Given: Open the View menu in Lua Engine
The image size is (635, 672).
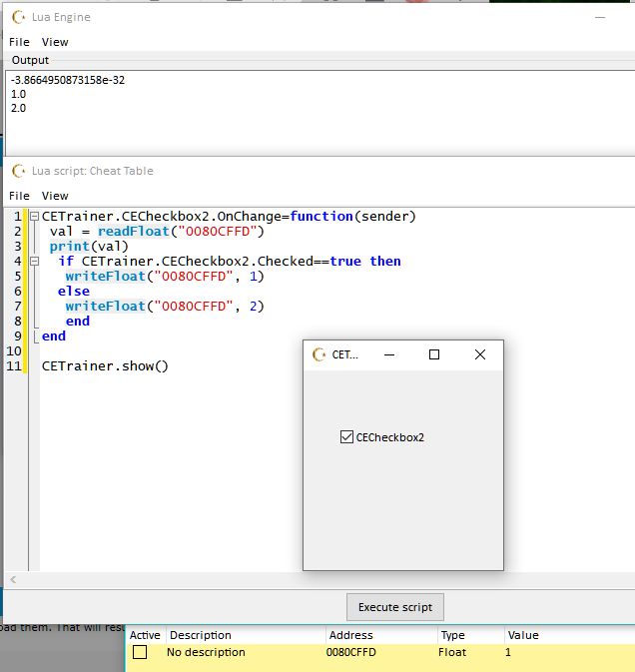Looking at the screenshot, I should point(55,42).
